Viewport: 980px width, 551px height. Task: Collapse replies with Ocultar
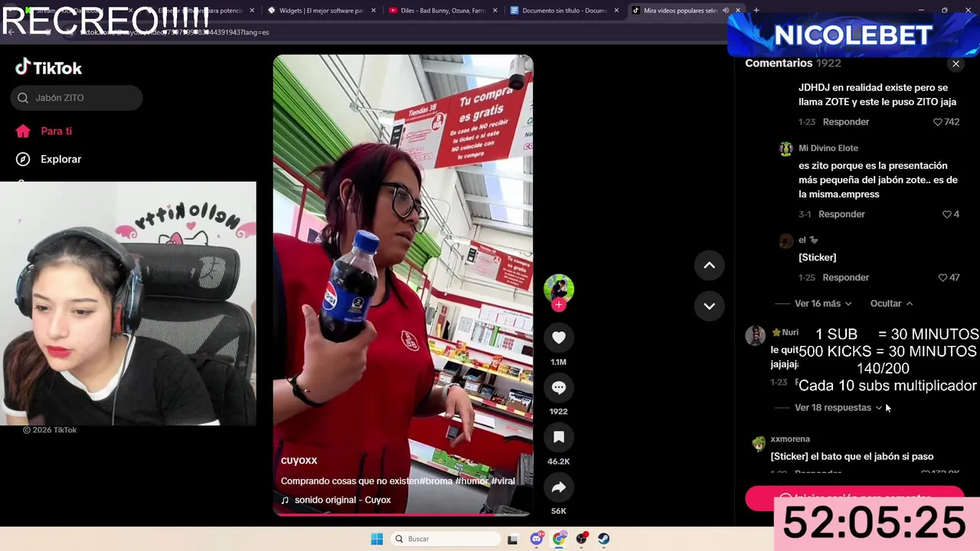tap(891, 304)
